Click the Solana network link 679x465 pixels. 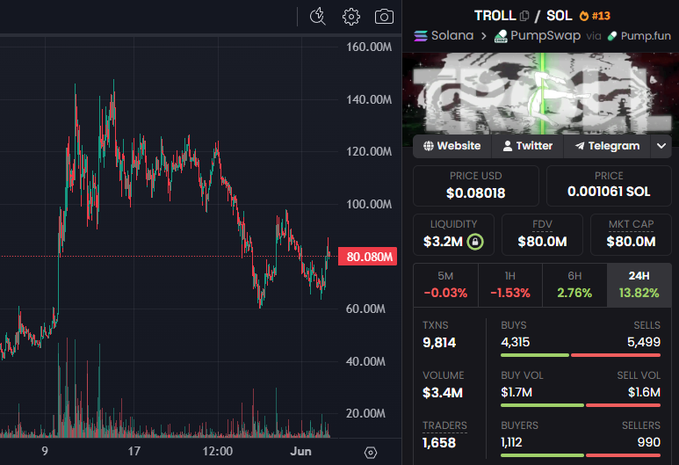pyautogui.click(x=444, y=36)
